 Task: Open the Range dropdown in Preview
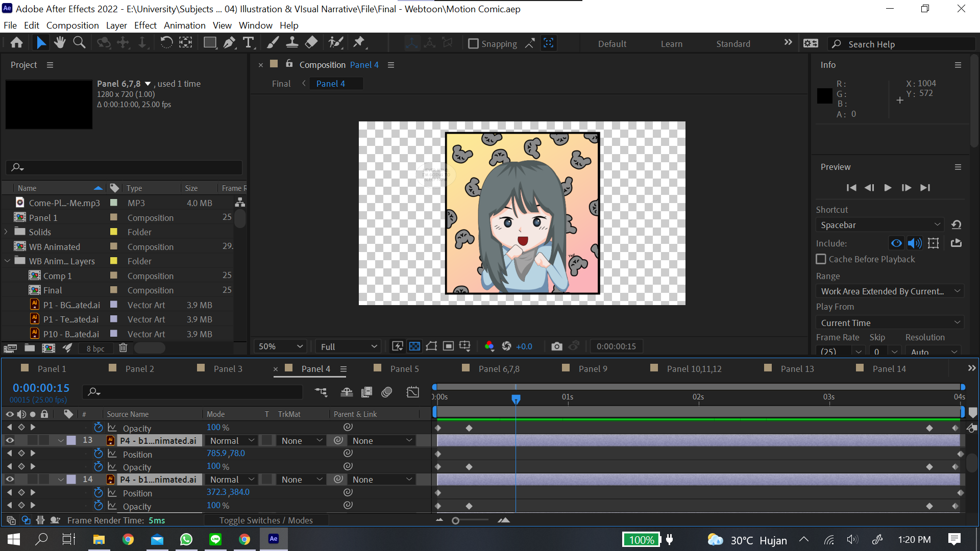point(890,291)
